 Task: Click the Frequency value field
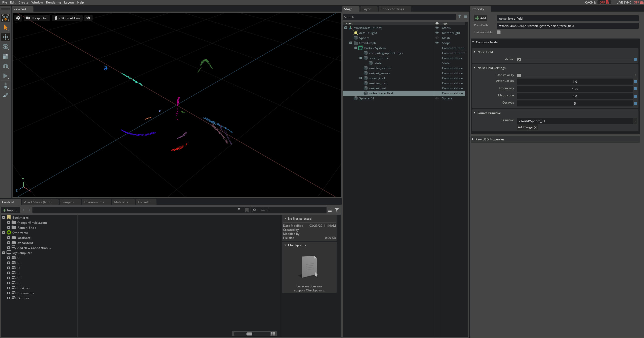tap(575, 89)
